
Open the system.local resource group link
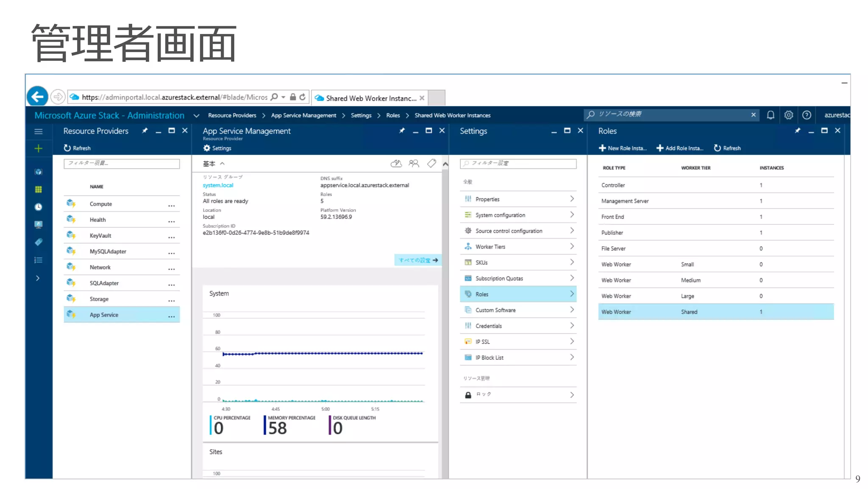[218, 185]
